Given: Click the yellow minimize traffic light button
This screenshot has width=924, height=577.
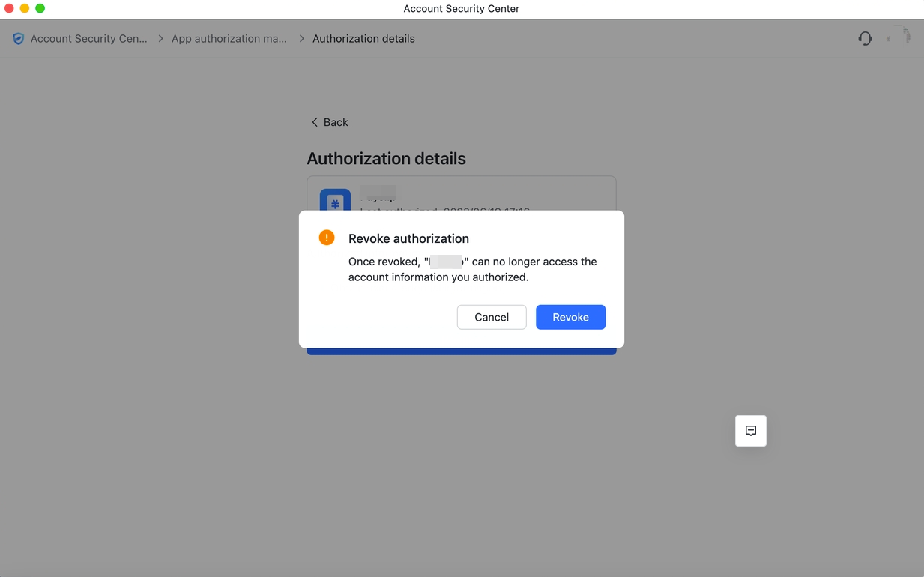Looking at the screenshot, I should pyautogui.click(x=24, y=8).
